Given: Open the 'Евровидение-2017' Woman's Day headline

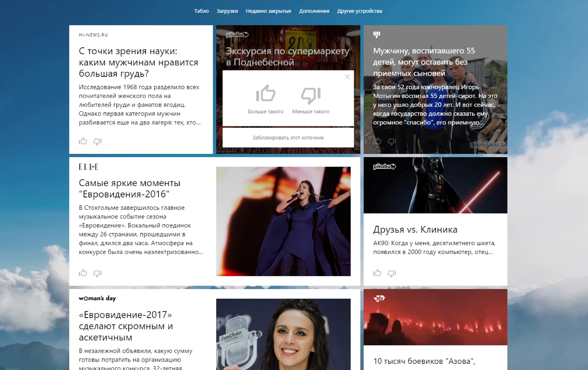Looking at the screenshot, I should click(126, 326).
